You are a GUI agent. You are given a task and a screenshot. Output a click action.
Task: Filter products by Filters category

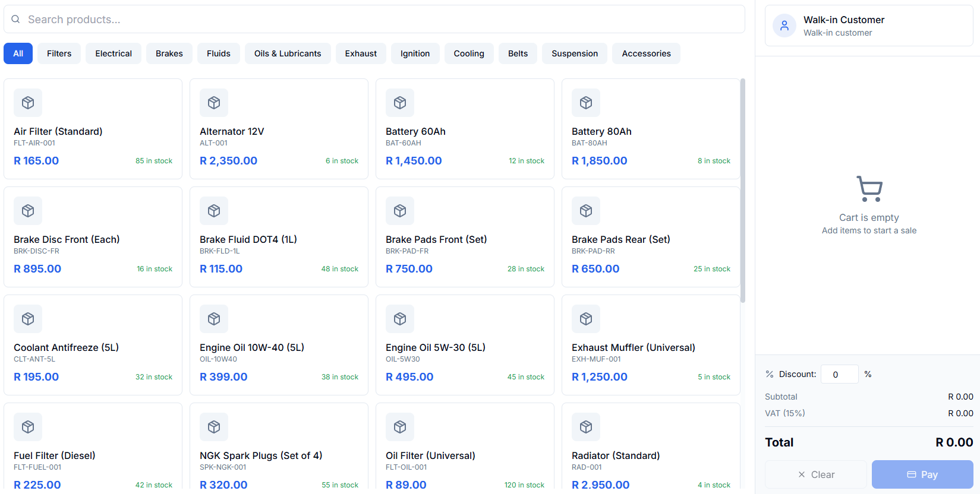pos(59,53)
